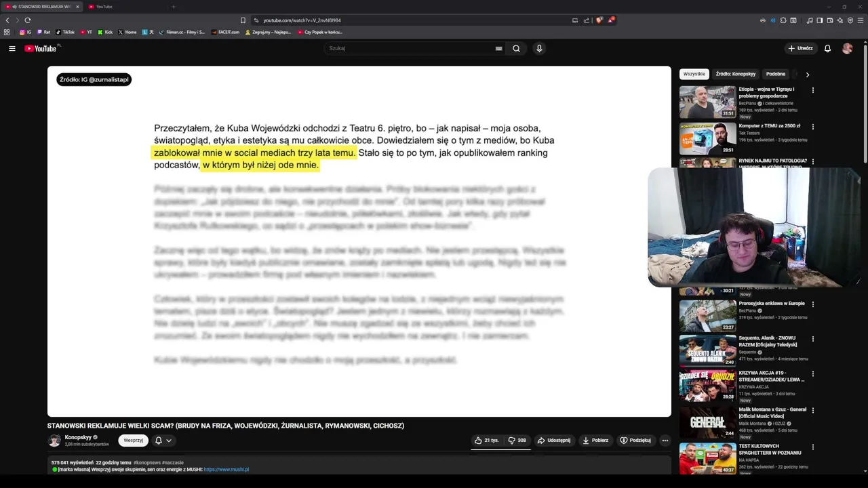Image resolution: width=868 pixels, height=488 pixels.
Task: Open a new browser tab
Action: (173, 7)
